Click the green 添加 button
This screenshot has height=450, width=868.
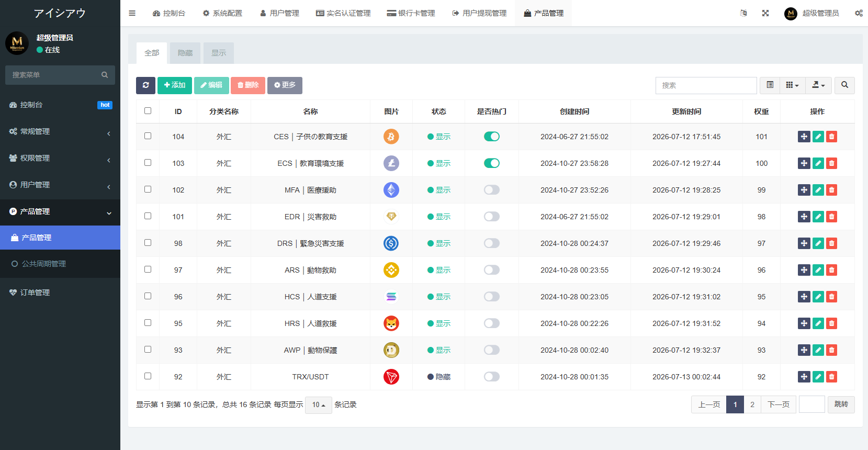click(175, 85)
